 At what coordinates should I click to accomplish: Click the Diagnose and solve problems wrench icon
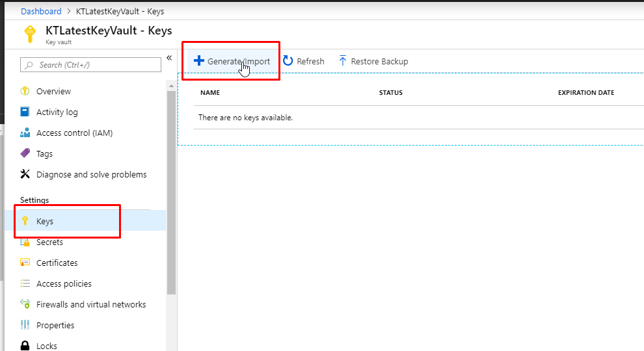pos(25,174)
